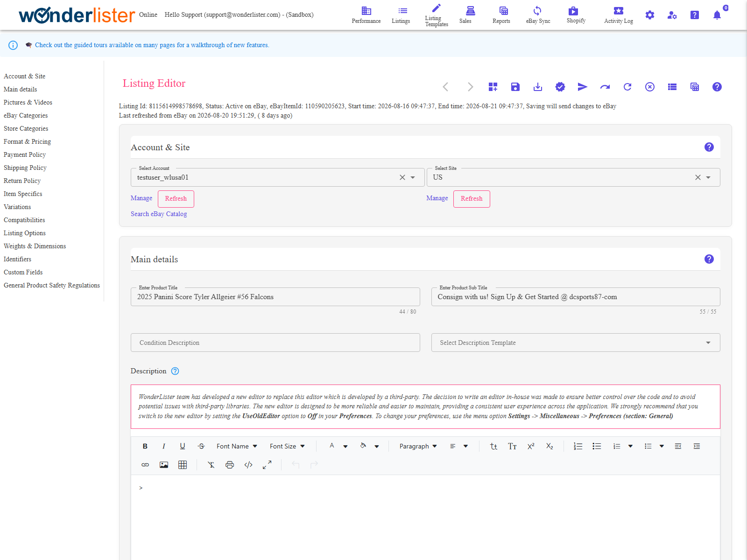Open Listing Editor help question icon
Viewport: 747px width, 560px height.
[717, 87]
